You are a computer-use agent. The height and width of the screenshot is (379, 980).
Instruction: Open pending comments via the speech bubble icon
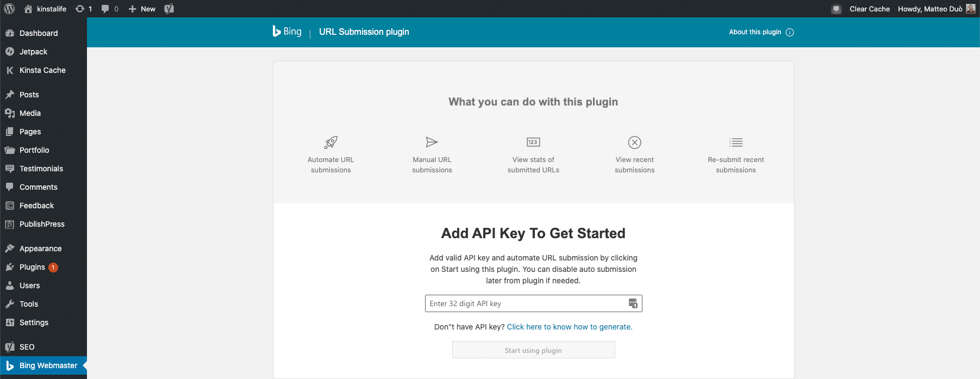click(105, 9)
